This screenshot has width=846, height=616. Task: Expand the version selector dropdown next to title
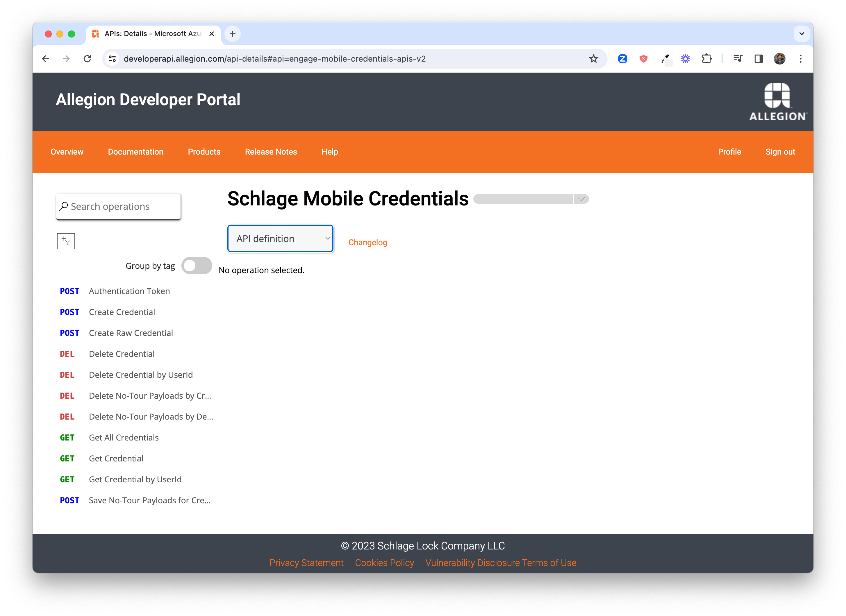click(581, 199)
